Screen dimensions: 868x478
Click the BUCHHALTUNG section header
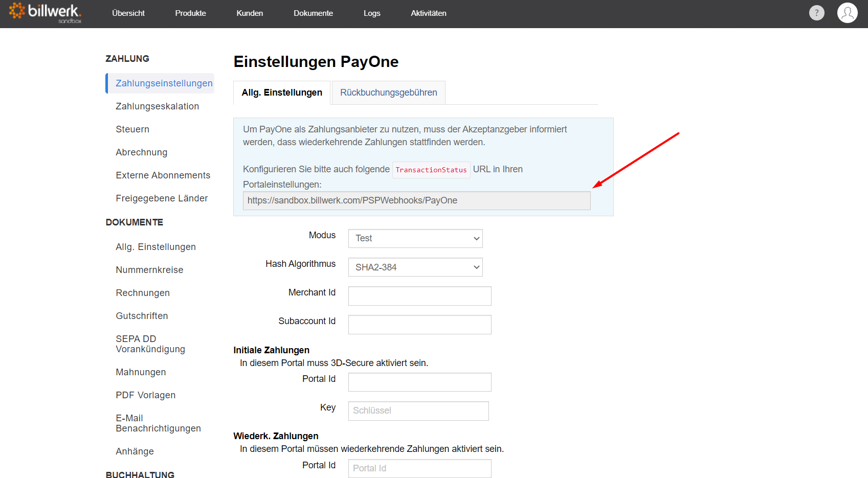tap(140, 475)
